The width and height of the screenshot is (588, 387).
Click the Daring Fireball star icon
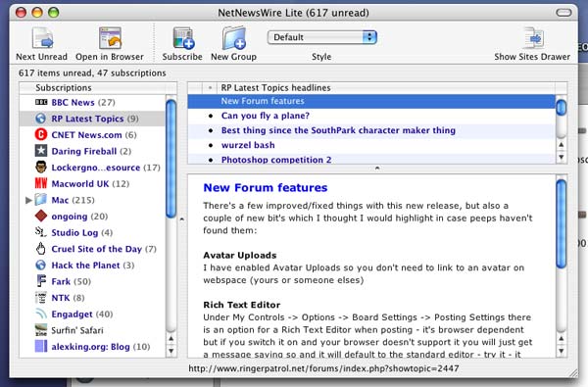pos(41,151)
